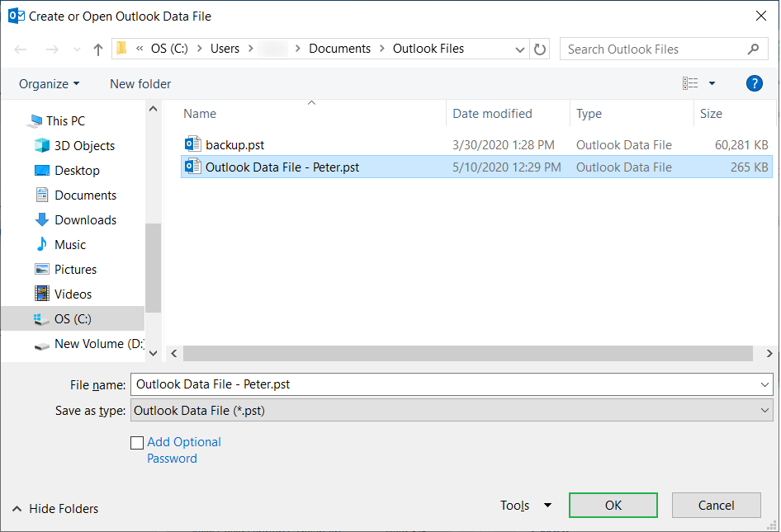The image size is (781, 532).
Task: Open Pictures in sidebar
Action: point(76,269)
